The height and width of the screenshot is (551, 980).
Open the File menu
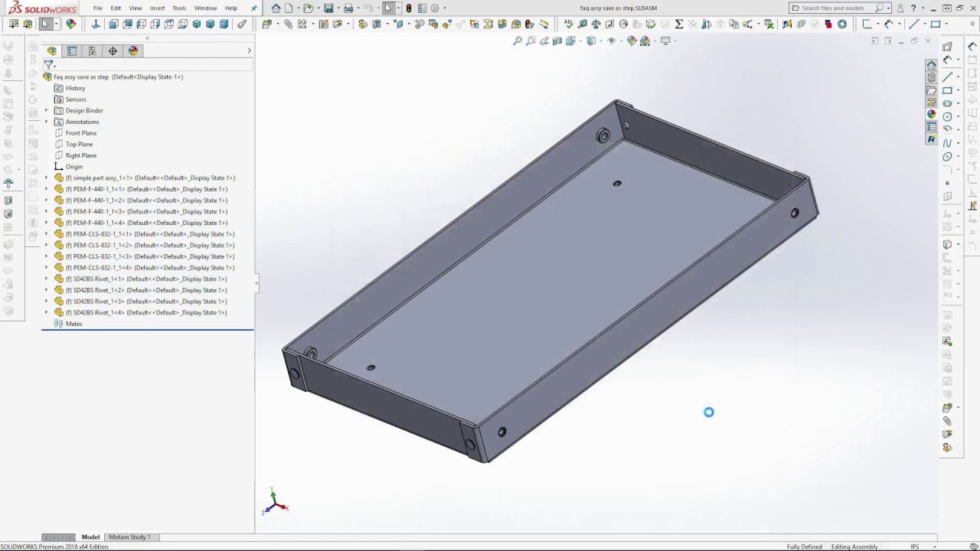pyautogui.click(x=98, y=8)
